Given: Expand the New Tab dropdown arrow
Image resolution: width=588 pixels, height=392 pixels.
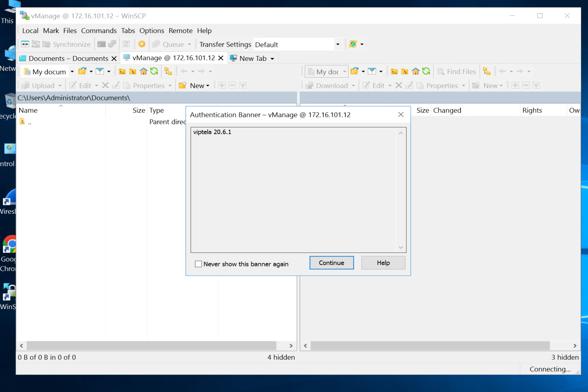Looking at the screenshot, I should coord(272,59).
